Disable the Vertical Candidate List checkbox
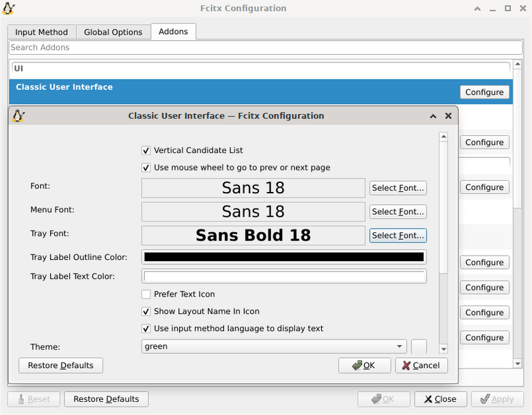The height and width of the screenshot is (415, 532). [x=146, y=150]
